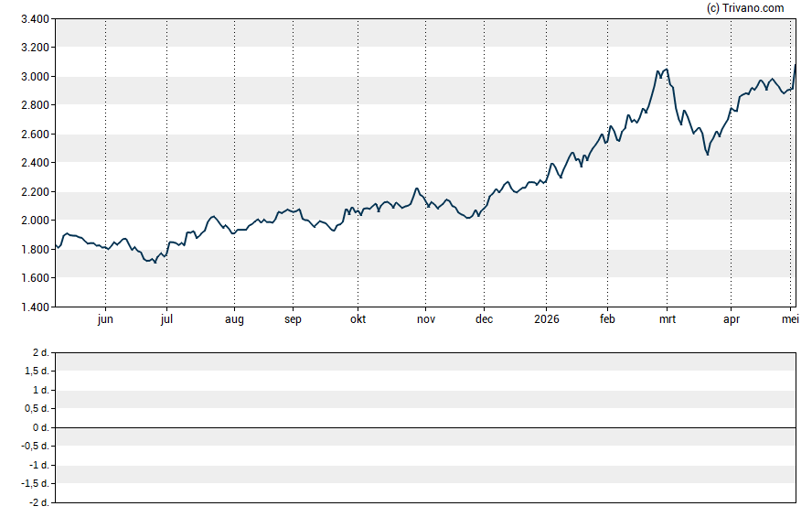Click the 3.000 price axis label
The height and width of the screenshot is (517, 812).
click(x=35, y=77)
